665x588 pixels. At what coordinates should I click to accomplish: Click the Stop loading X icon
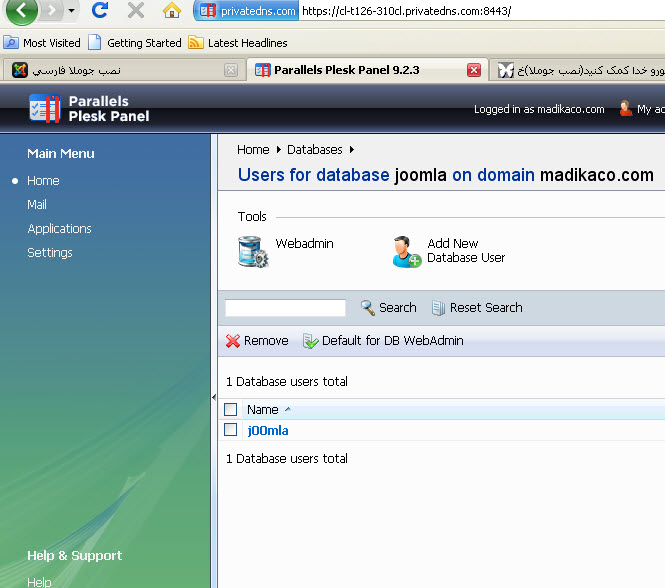pos(136,10)
